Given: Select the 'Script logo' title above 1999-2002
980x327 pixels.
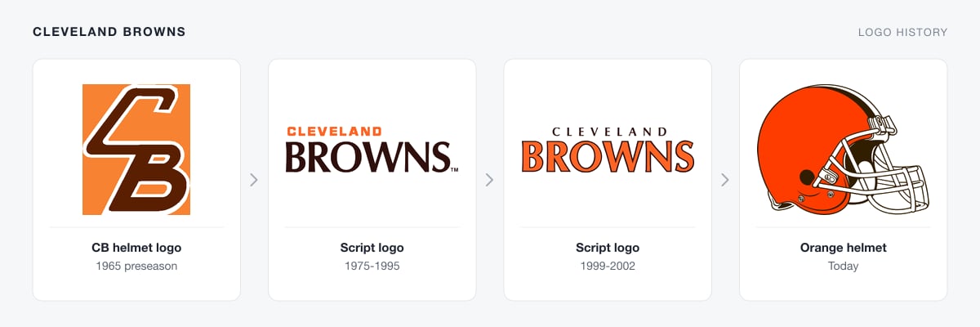Looking at the screenshot, I should pos(608,248).
